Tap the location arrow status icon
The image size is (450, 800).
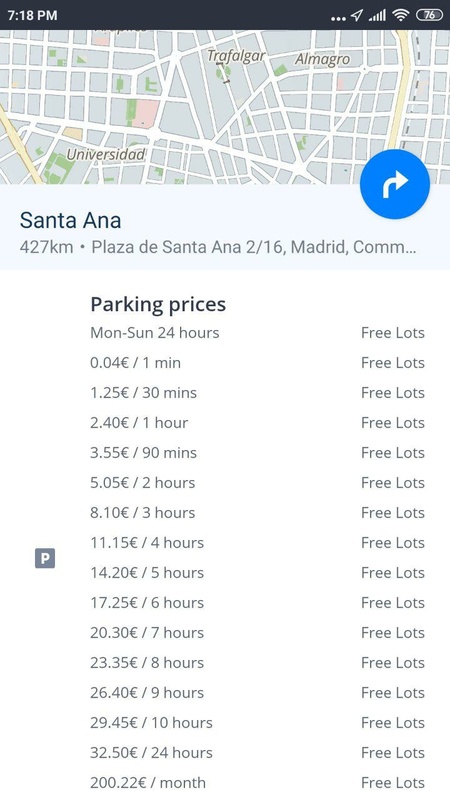pos(357,15)
